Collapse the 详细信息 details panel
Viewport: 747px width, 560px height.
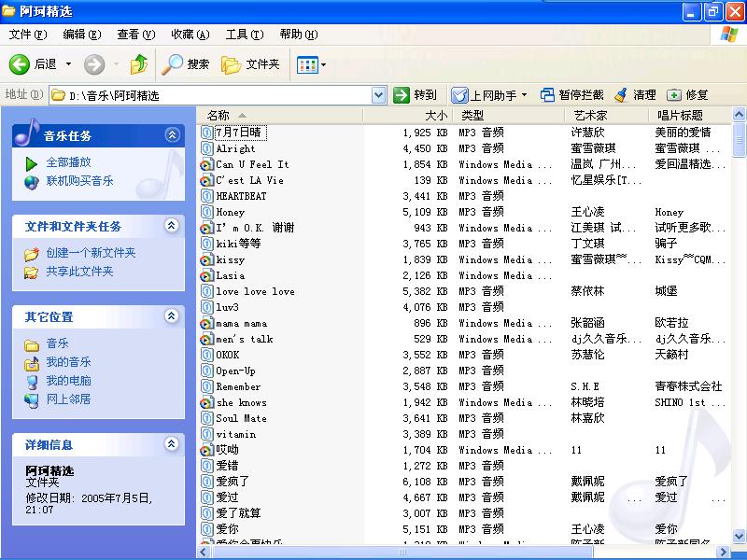pos(171,444)
